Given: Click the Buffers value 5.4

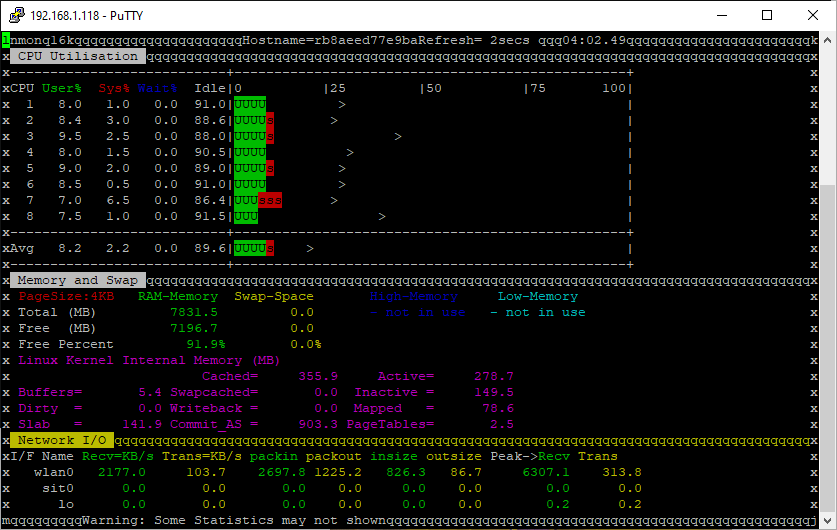Looking at the screenshot, I should (x=150, y=392).
